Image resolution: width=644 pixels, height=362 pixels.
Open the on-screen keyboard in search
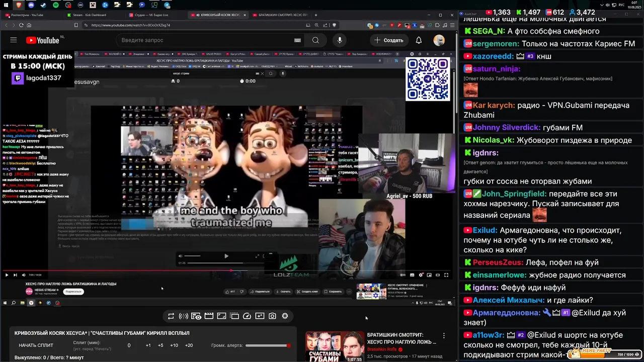click(x=297, y=40)
